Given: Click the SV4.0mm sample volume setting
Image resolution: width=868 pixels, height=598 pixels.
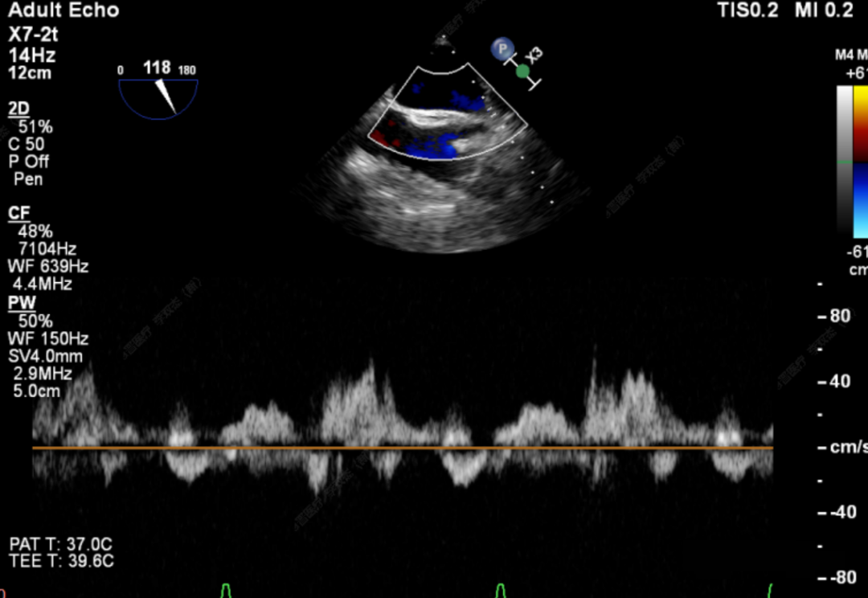Looking at the screenshot, I should tap(45, 356).
